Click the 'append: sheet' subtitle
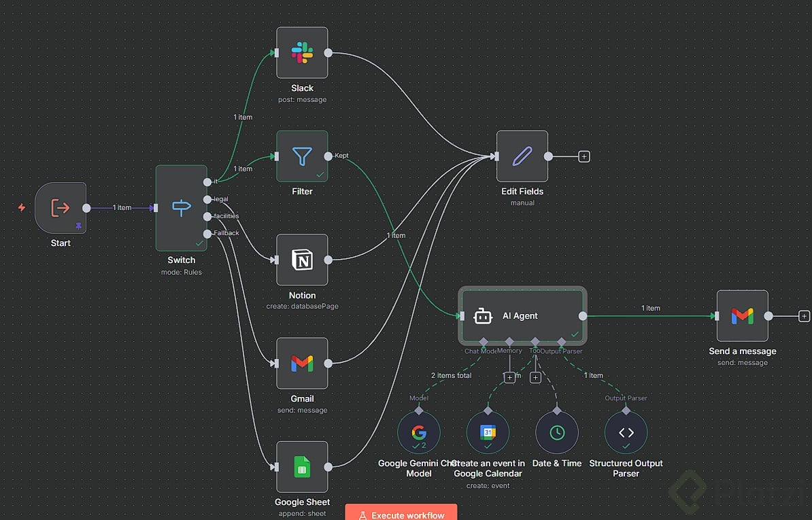Image resolution: width=812 pixels, height=520 pixels. tap(302, 514)
